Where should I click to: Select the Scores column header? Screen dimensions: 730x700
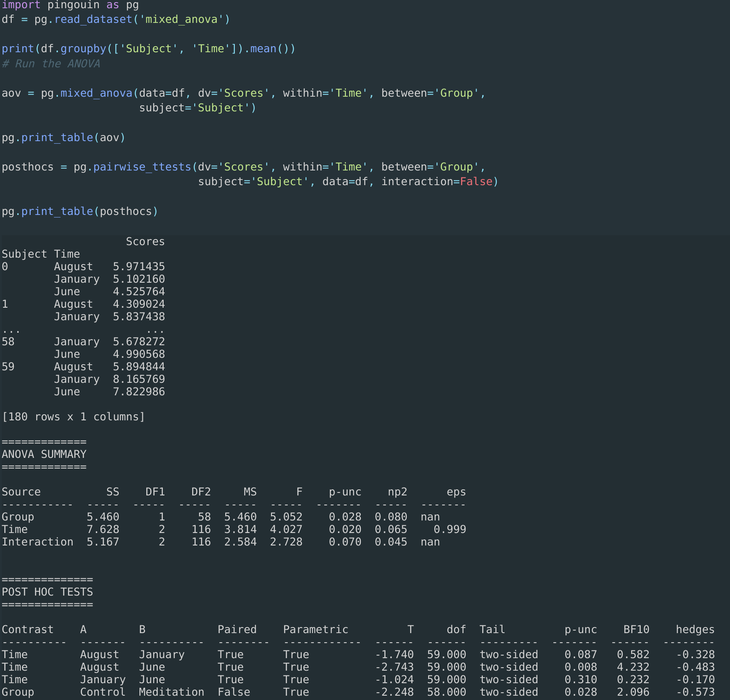pyautogui.click(x=145, y=241)
